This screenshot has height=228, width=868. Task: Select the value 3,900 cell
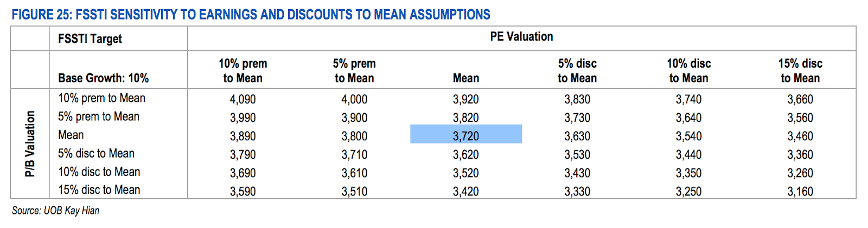[354, 118]
